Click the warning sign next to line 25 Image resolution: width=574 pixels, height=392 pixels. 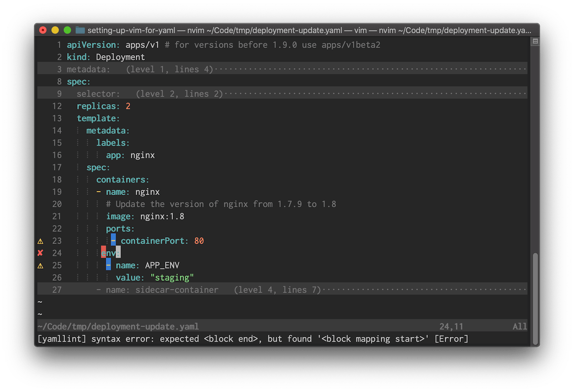click(x=40, y=265)
